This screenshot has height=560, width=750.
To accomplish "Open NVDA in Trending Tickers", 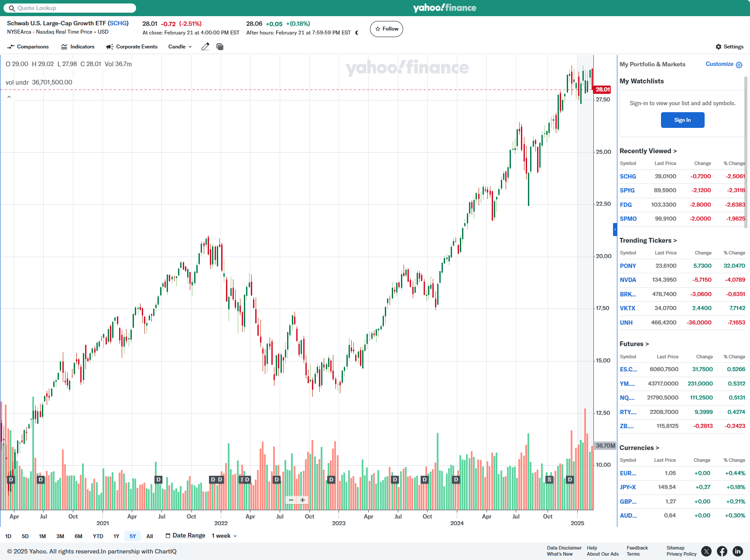I will [627, 280].
